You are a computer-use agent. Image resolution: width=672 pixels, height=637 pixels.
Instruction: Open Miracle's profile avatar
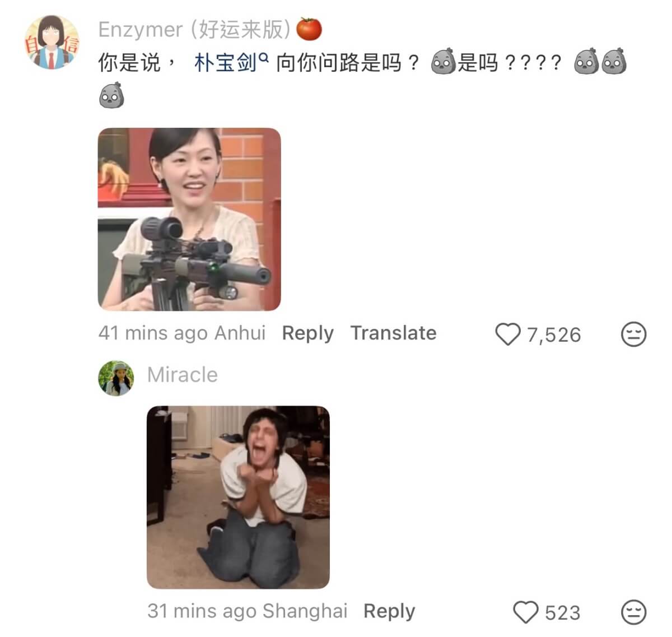(x=116, y=378)
